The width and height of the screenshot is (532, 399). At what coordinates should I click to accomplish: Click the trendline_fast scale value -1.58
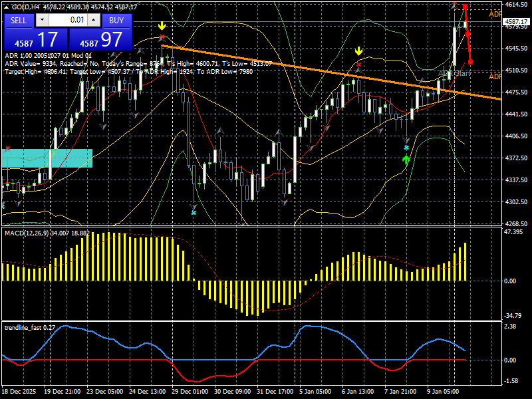point(511,381)
